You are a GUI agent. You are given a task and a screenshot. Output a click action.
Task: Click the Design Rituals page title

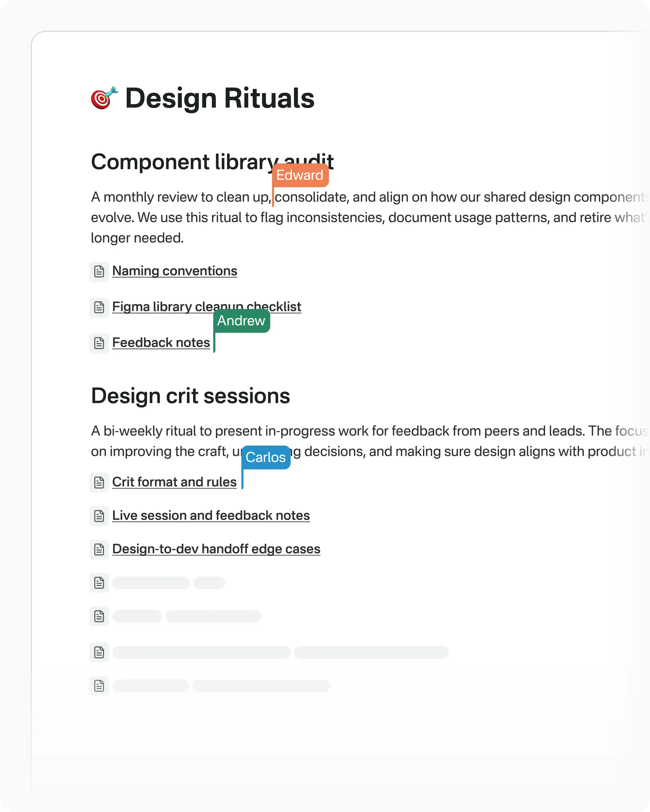(x=219, y=98)
